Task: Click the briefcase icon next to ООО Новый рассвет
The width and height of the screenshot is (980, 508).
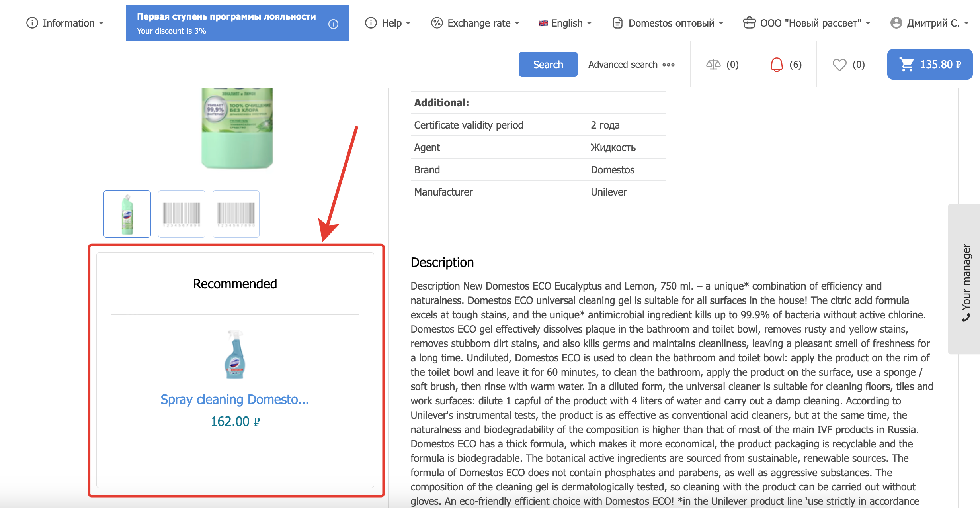Action: [x=749, y=23]
